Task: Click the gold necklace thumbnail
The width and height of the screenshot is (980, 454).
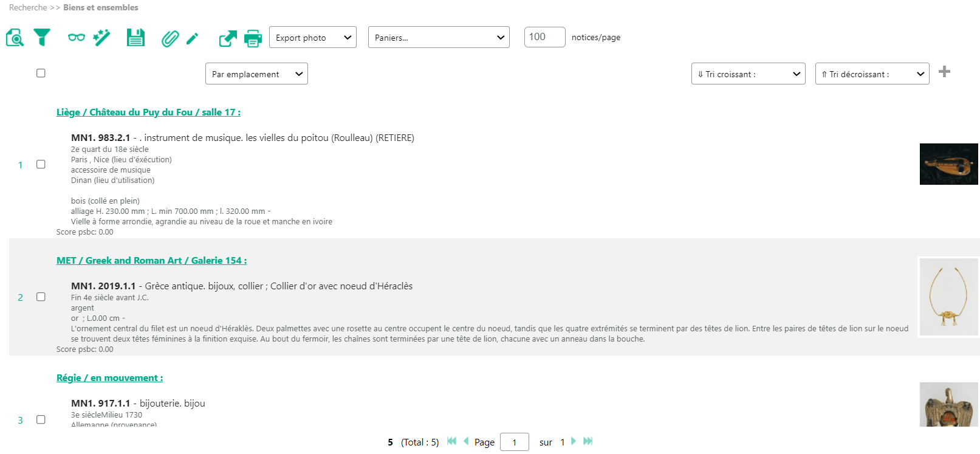Action: click(x=948, y=297)
